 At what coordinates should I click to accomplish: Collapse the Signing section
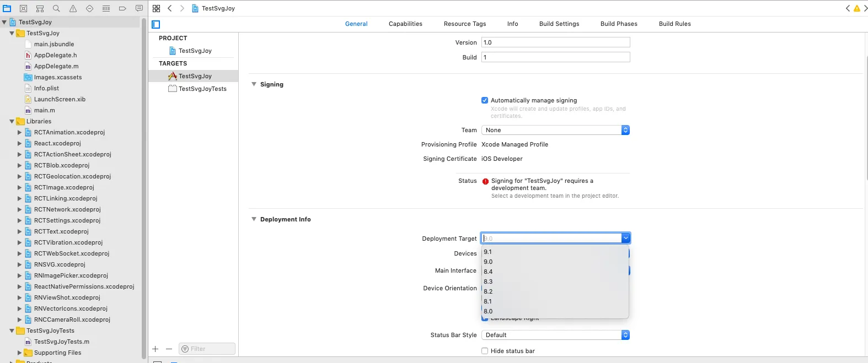point(254,84)
